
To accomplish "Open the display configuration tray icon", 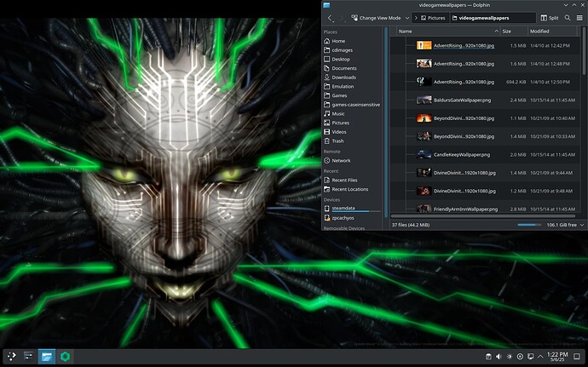I will tap(530, 357).
